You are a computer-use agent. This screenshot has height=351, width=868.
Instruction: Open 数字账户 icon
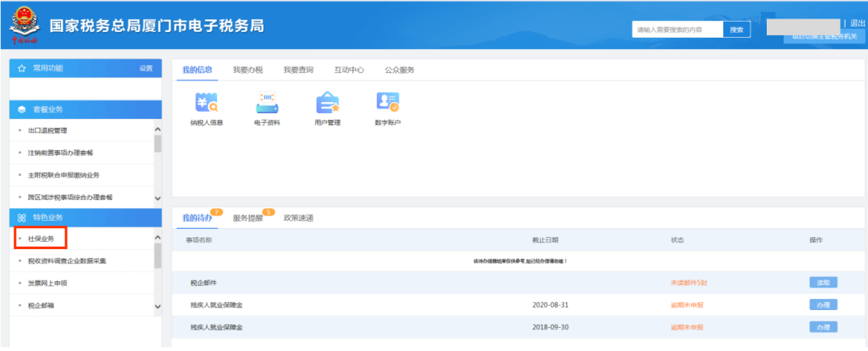pyautogui.click(x=387, y=103)
